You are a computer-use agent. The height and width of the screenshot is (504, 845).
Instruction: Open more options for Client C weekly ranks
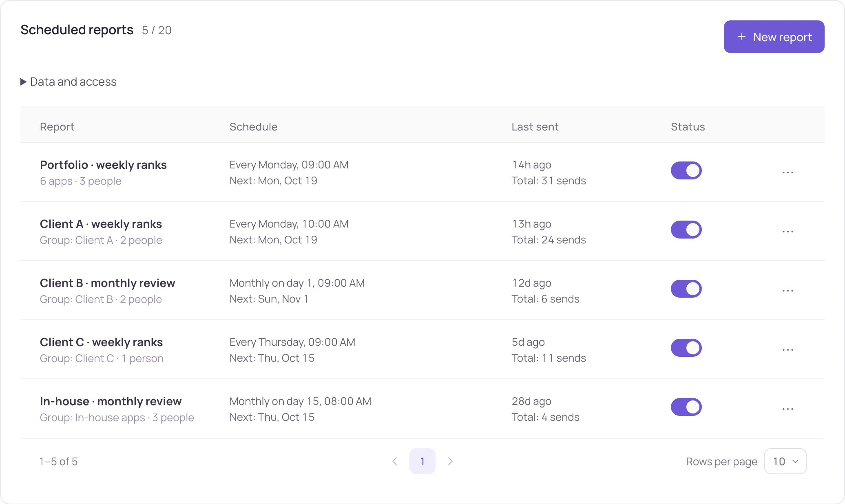click(x=787, y=350)
